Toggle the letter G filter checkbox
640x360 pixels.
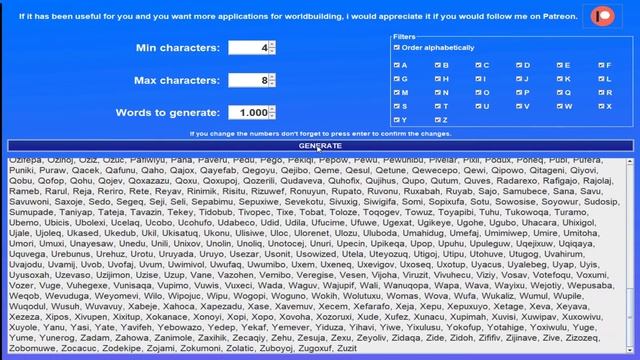tap(397, 79)
